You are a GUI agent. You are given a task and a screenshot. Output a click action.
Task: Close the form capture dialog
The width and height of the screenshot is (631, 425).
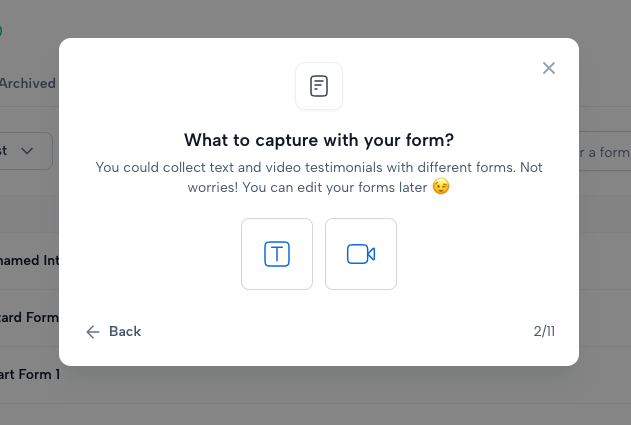point(549,68)
